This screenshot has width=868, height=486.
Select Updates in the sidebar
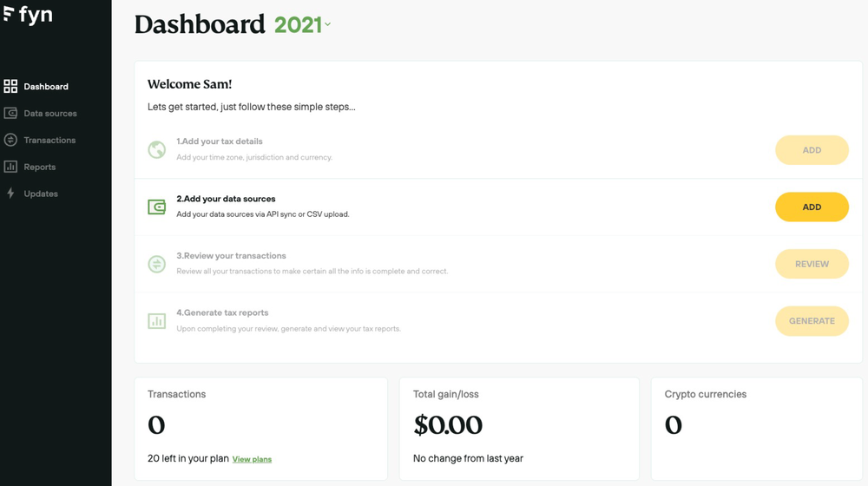coord(41,194)
